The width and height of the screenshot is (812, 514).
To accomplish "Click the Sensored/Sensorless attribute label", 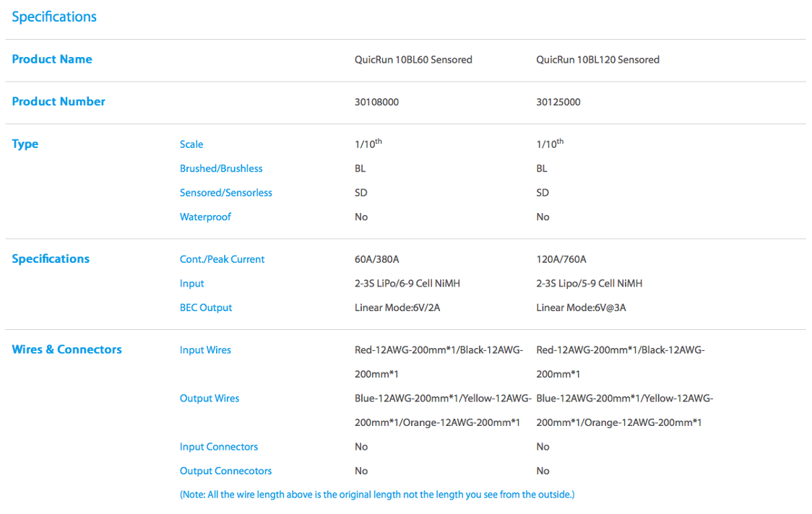I will pos(226,193).
